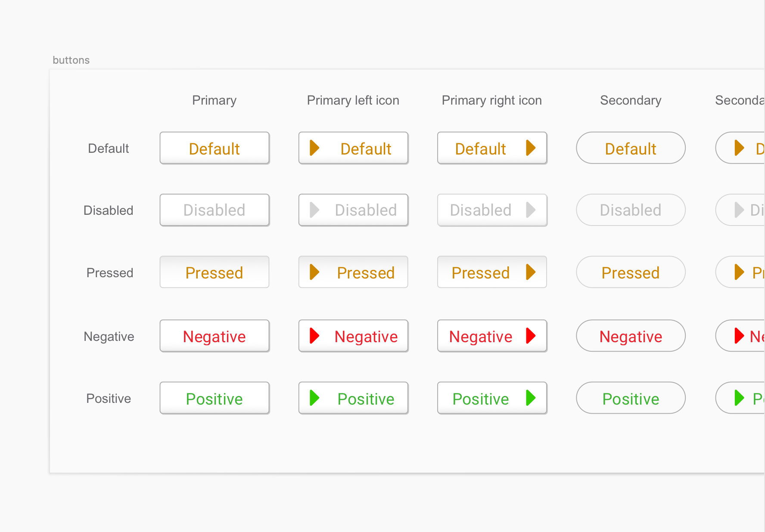Click the Secondary Negative pill button
765x532 pixels.
pos(631,335)
